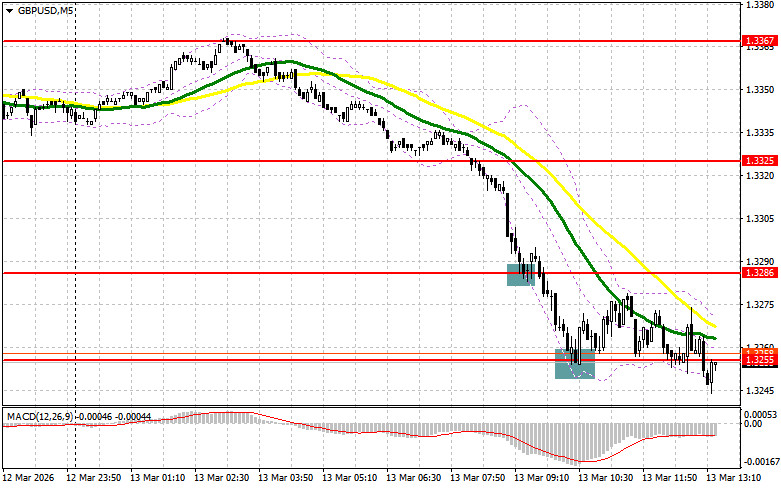Click the 1.3335 price scale value
The image size is (781, 489).
pos(760,132)
